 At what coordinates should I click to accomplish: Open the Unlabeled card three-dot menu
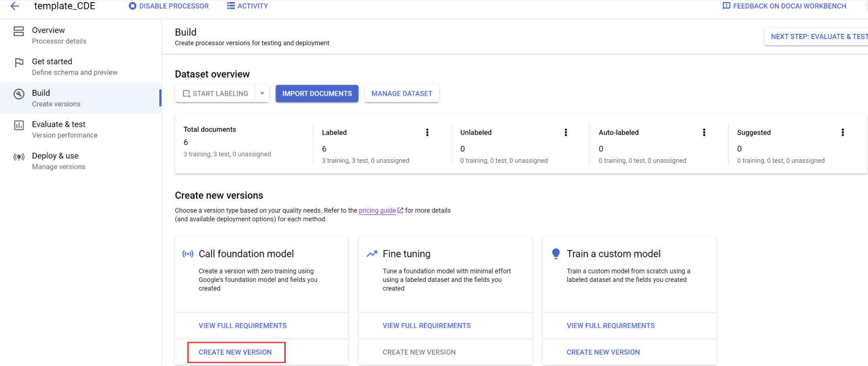click(x=565, y=132)
